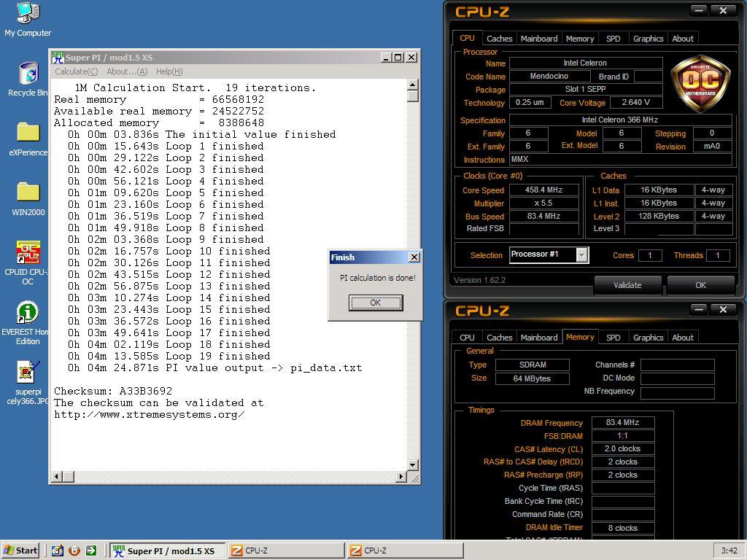The width and height of the screenshot is (747, 560).
Task: Open the Processor #1 selection dropdown
Action: (581, 254)
